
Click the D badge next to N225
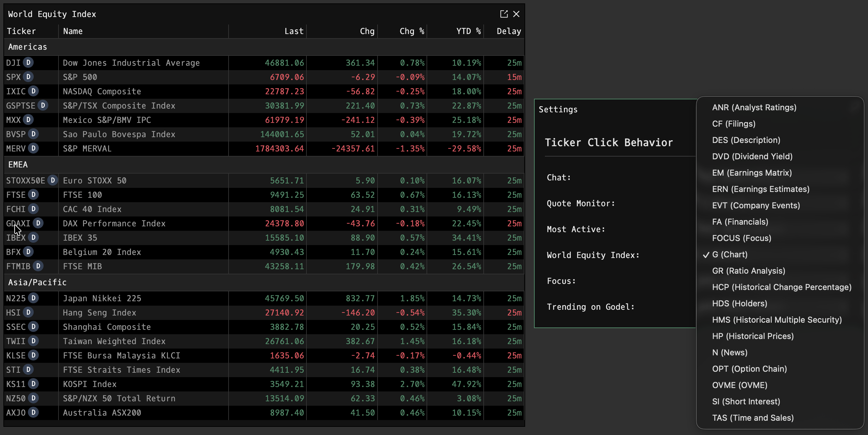(33, 298)
